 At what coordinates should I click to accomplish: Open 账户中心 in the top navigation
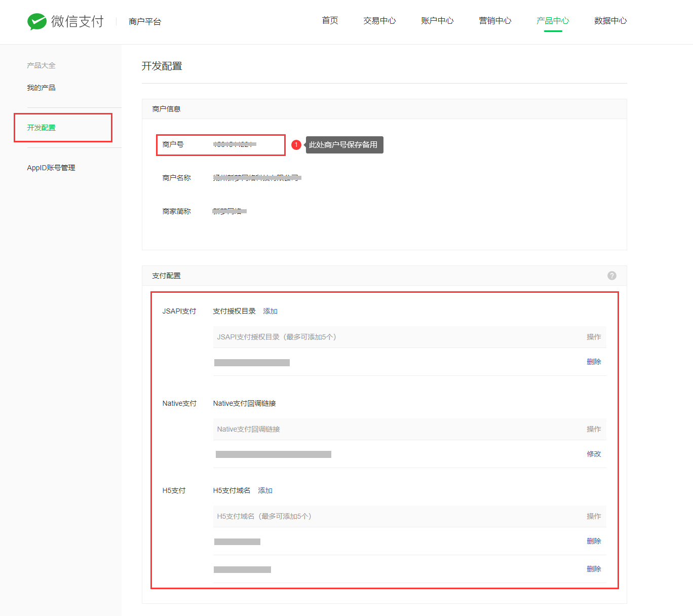(437, 20)
